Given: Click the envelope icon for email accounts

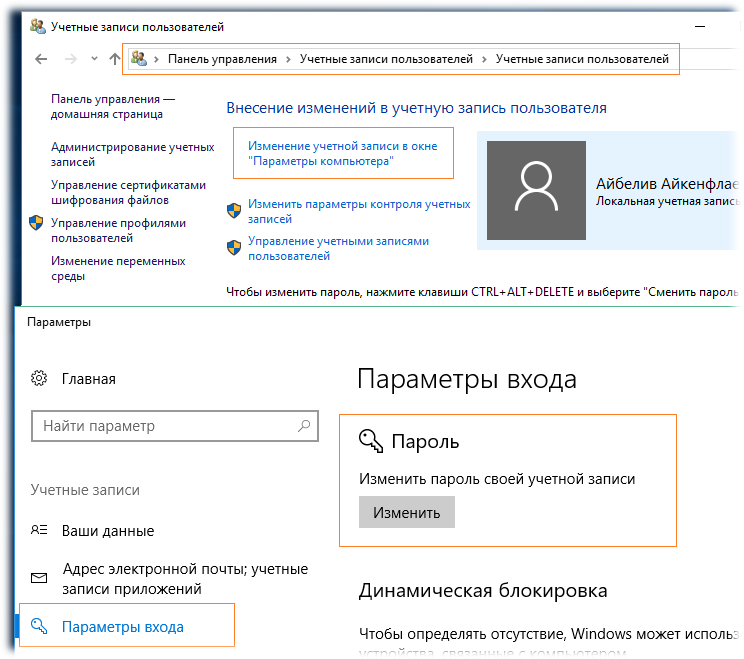Looking at the screenshot, I should (39, 578).
